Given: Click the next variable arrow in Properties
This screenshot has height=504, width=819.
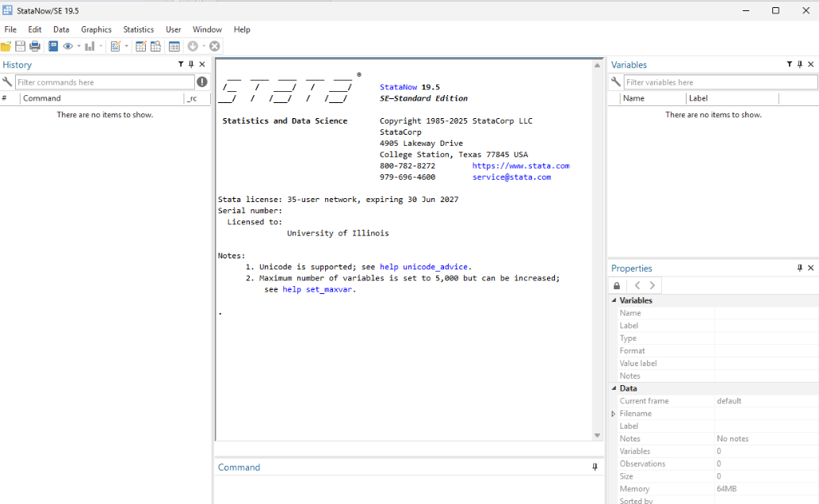Looking at the screenshot, I should pyautogui.click(x=652, y=286).
